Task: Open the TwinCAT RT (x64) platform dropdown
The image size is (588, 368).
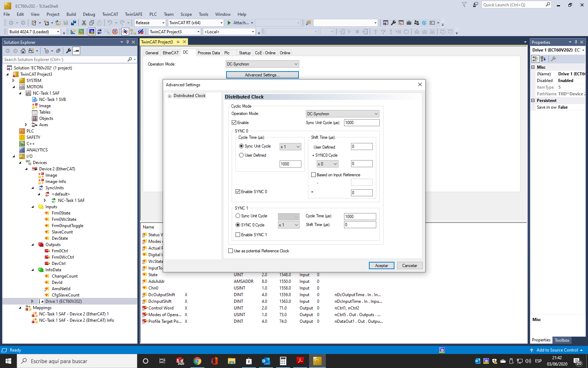Action: [196, 23]
